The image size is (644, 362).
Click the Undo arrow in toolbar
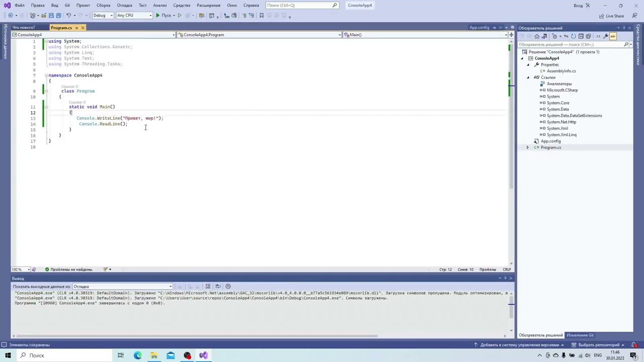[68, 15]
